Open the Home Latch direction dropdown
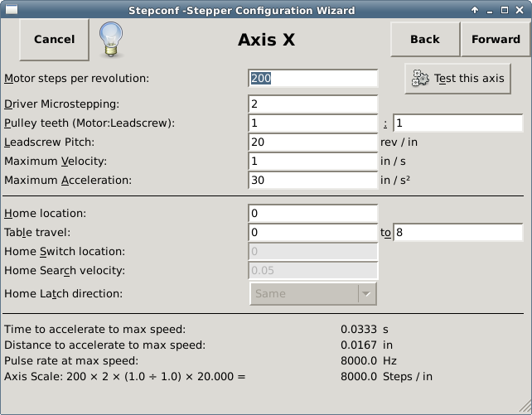532x415 pixels. [x=313, y=293]
